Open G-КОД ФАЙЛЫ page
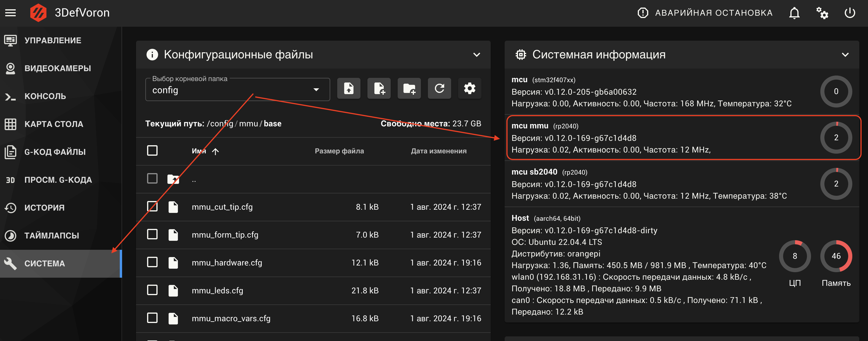 tap(61, 152)
